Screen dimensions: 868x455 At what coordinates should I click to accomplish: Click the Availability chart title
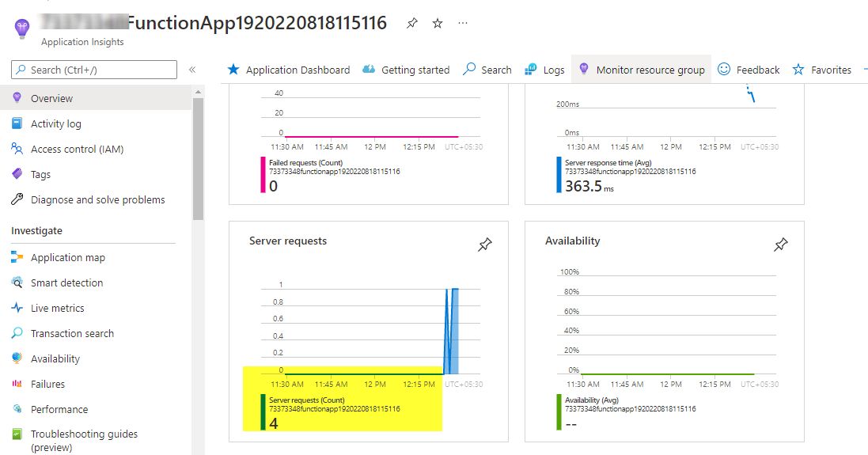click(x=572, y=241)
